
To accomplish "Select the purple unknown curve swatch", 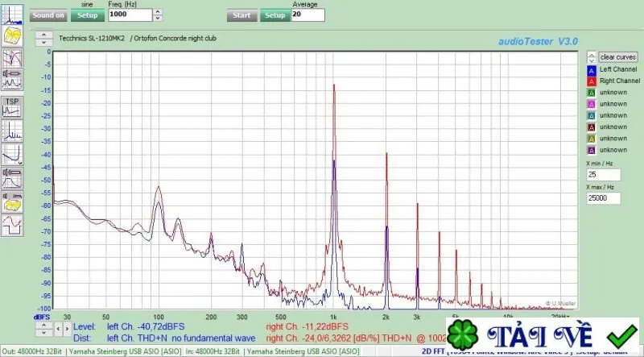I will (x=592, y=151).
